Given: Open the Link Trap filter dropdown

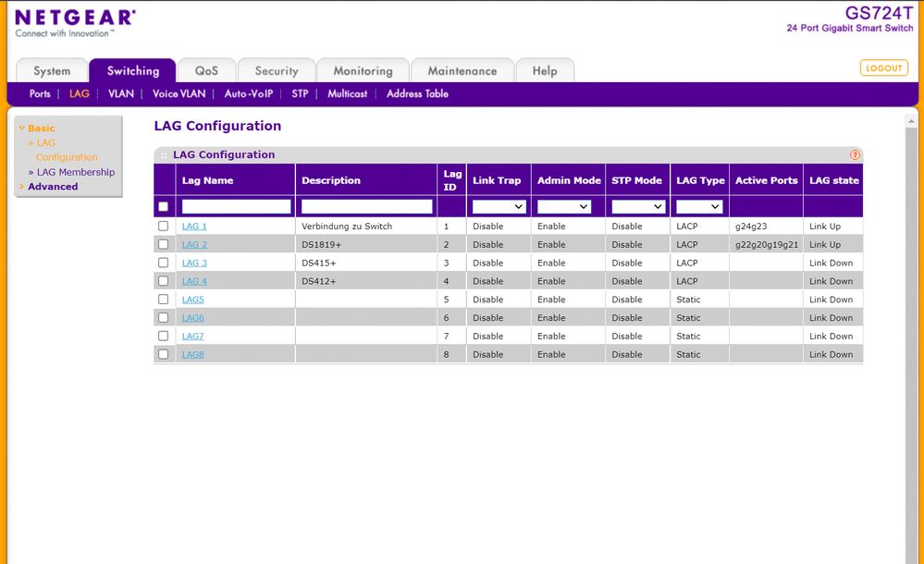Looking at the screenshot, I should click(x=498, y=205).
